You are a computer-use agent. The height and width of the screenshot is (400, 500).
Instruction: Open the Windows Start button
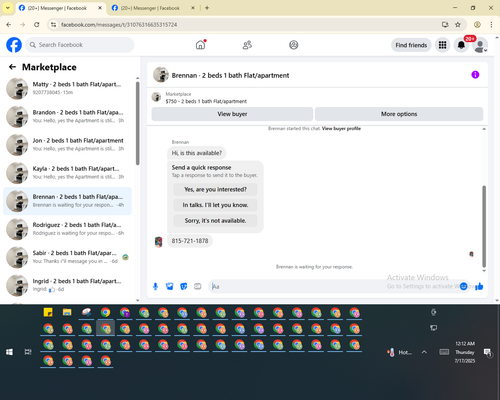tap(9, 352)
